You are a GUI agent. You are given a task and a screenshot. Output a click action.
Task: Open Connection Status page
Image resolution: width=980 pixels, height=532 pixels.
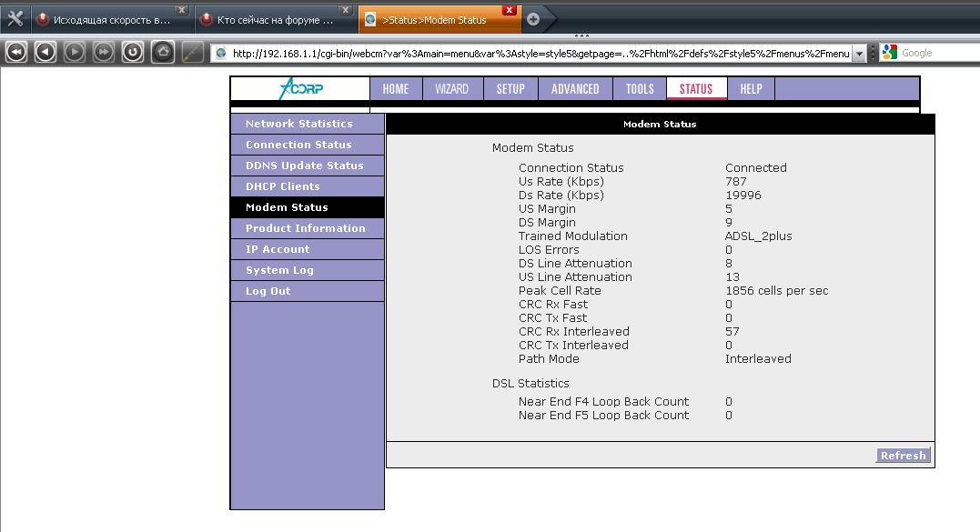coord(307,145)
